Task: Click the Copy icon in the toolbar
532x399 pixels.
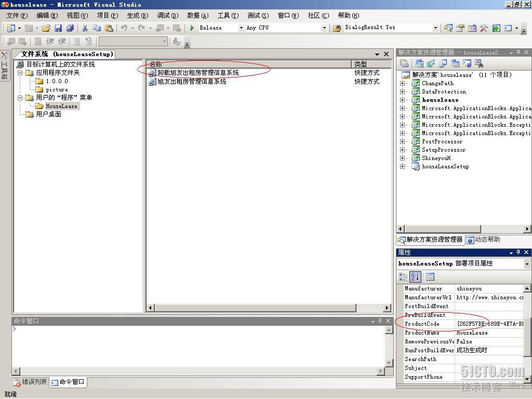Action: [97, 28]
